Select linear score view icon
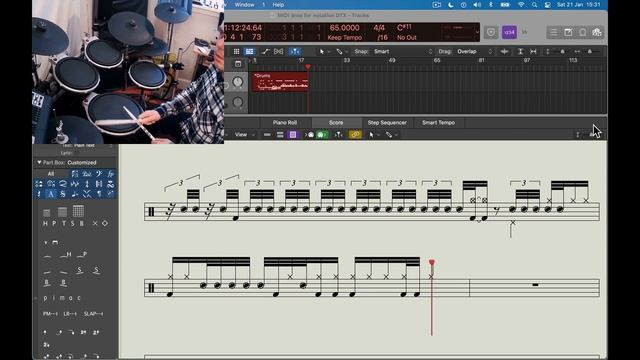 267,135
